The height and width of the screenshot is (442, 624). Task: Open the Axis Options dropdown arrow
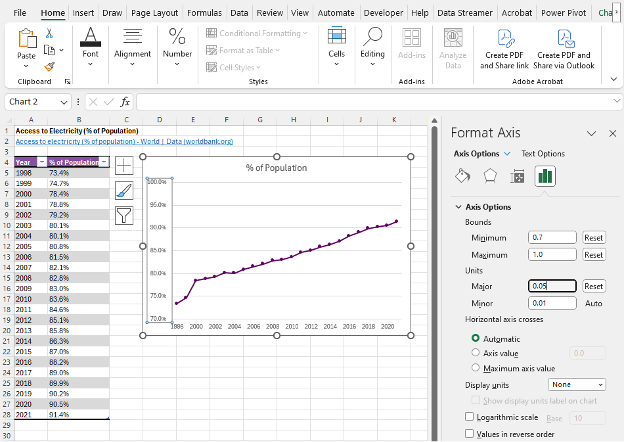click(x=507, y=154)
